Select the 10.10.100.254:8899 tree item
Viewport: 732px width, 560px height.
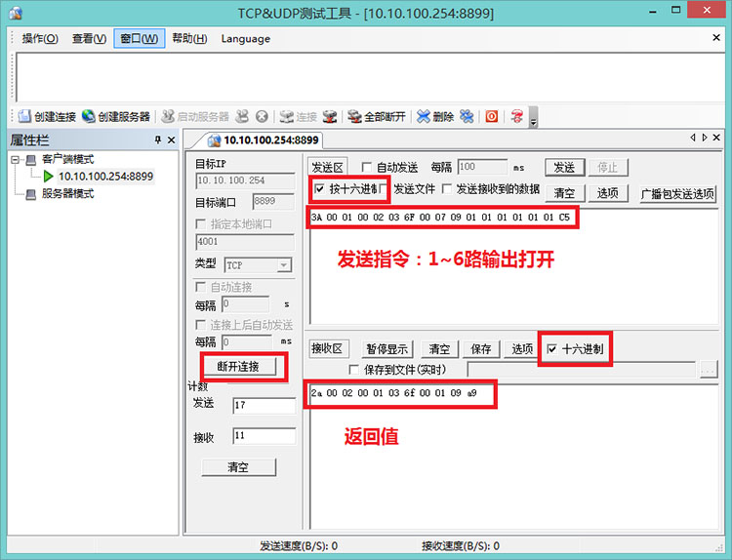105,176
